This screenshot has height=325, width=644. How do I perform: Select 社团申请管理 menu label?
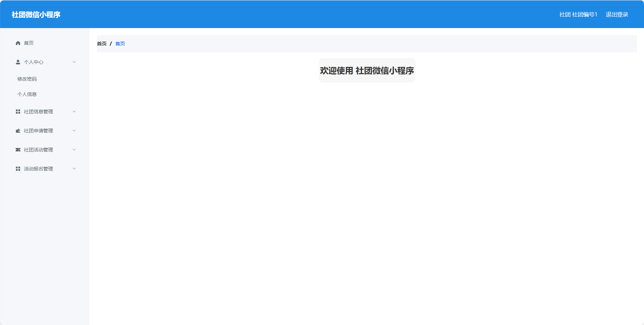pyautogui.click(x=38, y=131)
